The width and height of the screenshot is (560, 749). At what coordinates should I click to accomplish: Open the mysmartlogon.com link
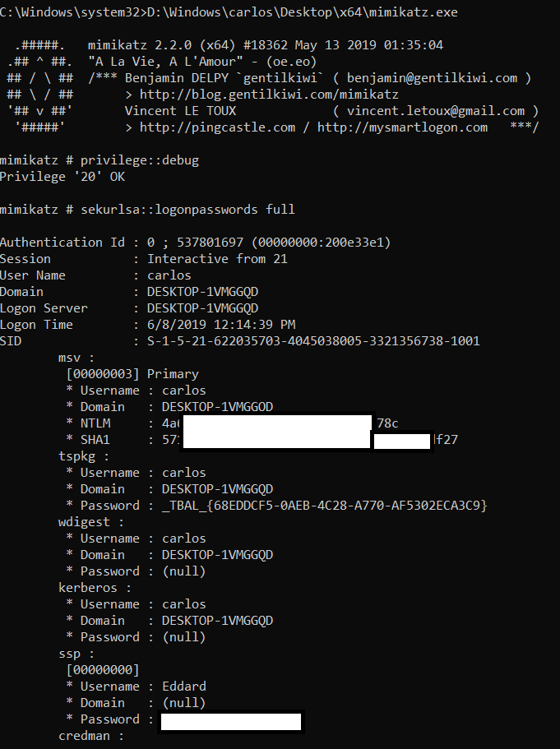pyautogui.click(x=402, y=127)
